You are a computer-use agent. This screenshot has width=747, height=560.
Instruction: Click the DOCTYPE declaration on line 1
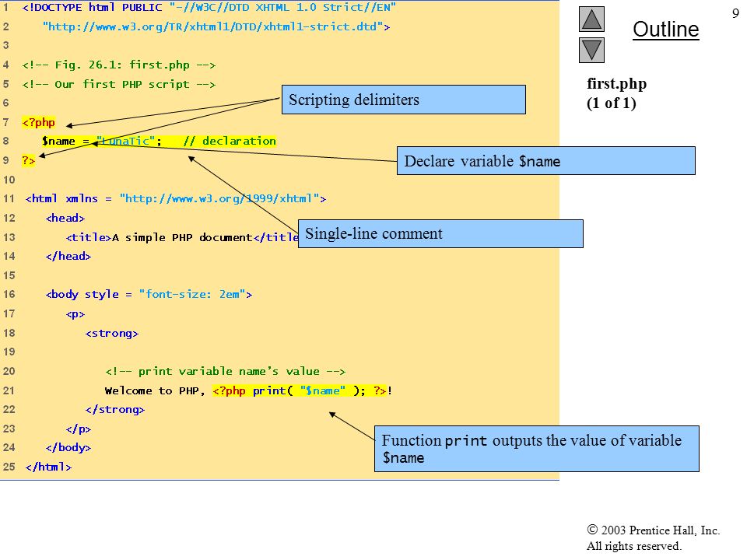pyautogui.click(x=209, y=8)
